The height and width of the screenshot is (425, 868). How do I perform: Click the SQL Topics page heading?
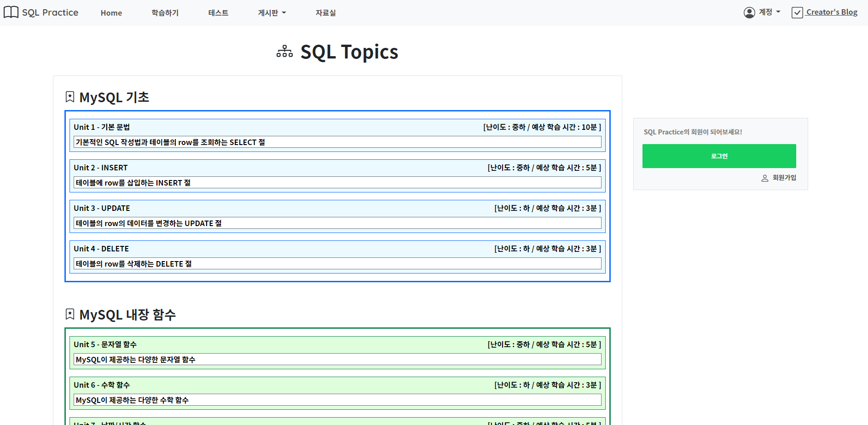[349, 52]
